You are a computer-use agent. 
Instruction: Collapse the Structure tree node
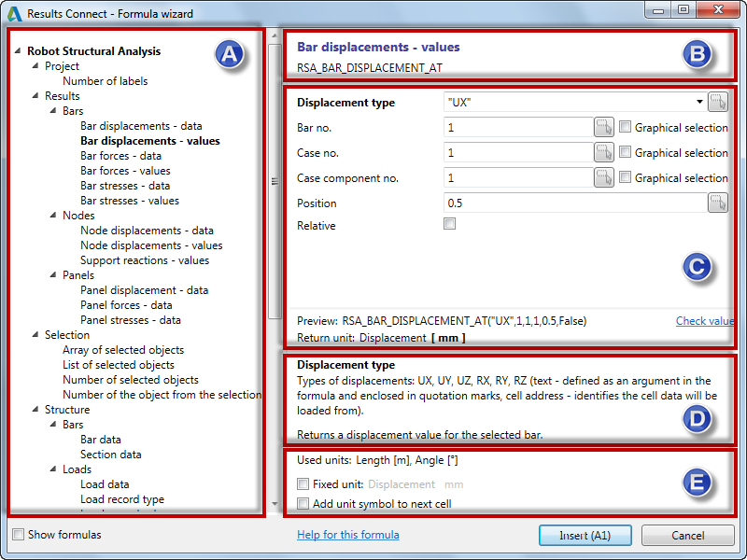click(x=35, y=409)
